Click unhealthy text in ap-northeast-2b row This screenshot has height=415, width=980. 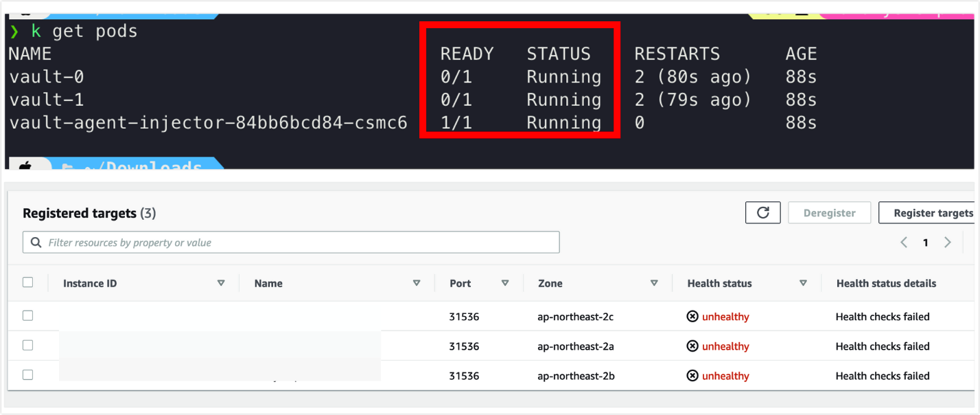pos(725,376)
